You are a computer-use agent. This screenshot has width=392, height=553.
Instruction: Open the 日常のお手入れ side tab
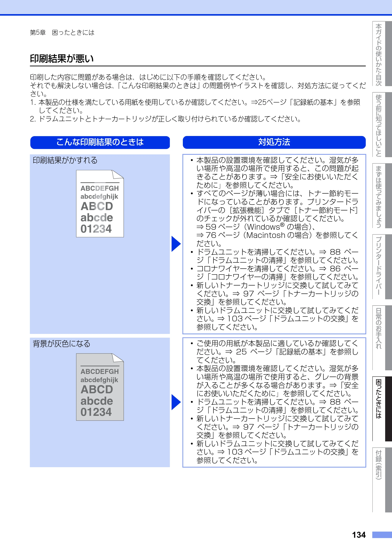[x=382, y=338]
